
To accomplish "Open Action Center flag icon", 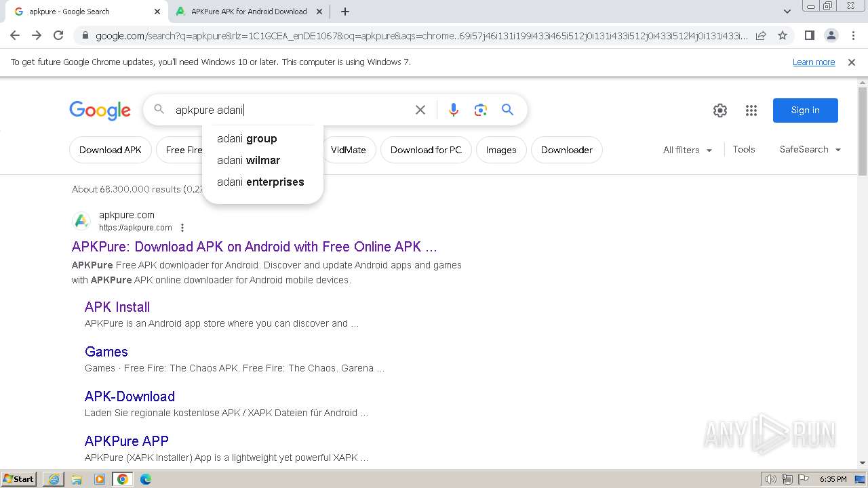I will (x=803, y=479).
